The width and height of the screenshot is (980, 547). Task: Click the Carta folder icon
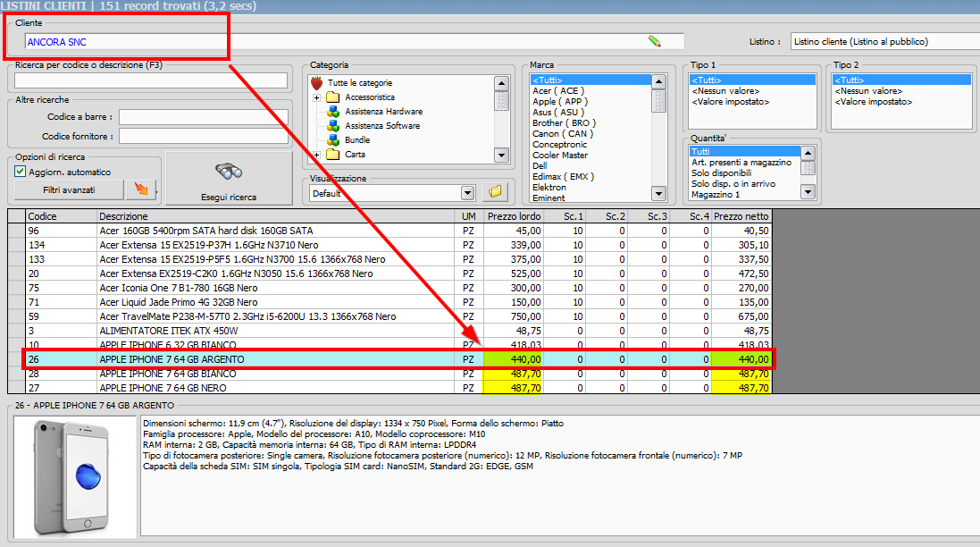[333, 155]
